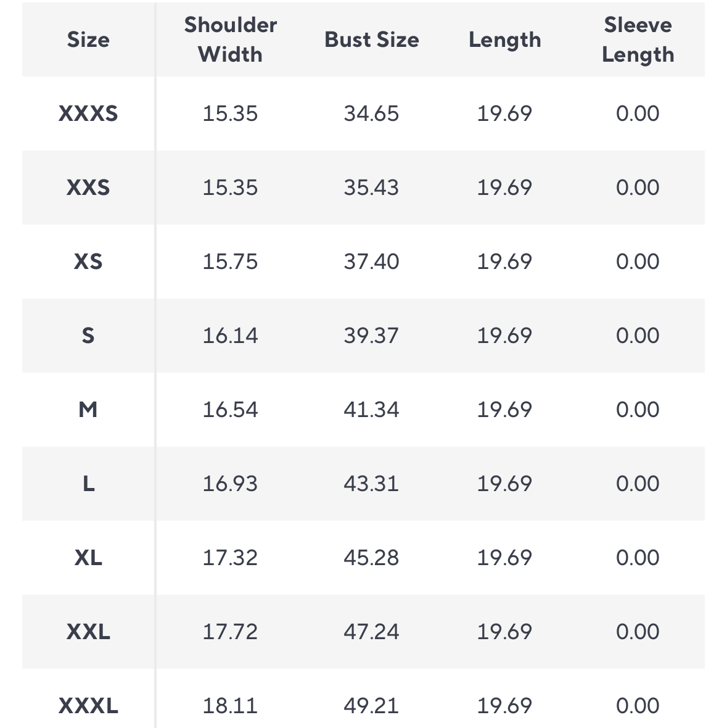Click the 39.37 bust size value
The image size is (727, 728).
pyautogui.click(x=372, y=336)
